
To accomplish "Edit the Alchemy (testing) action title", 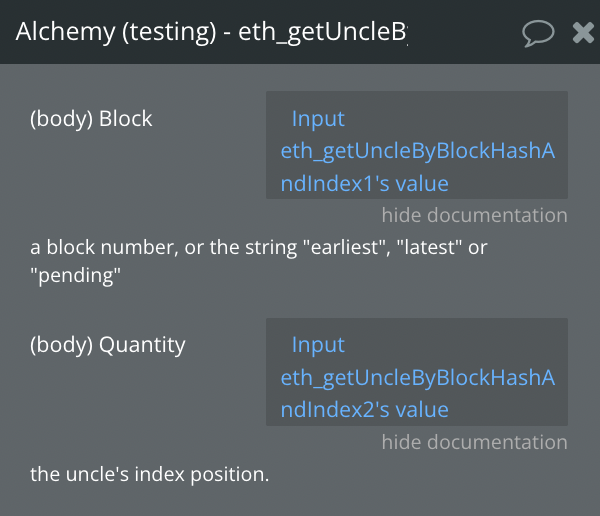I will coord(212,32).
